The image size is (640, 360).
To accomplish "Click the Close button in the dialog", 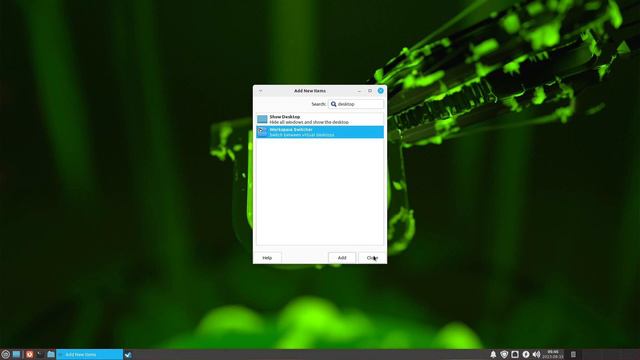I will [x=372, y=258].
